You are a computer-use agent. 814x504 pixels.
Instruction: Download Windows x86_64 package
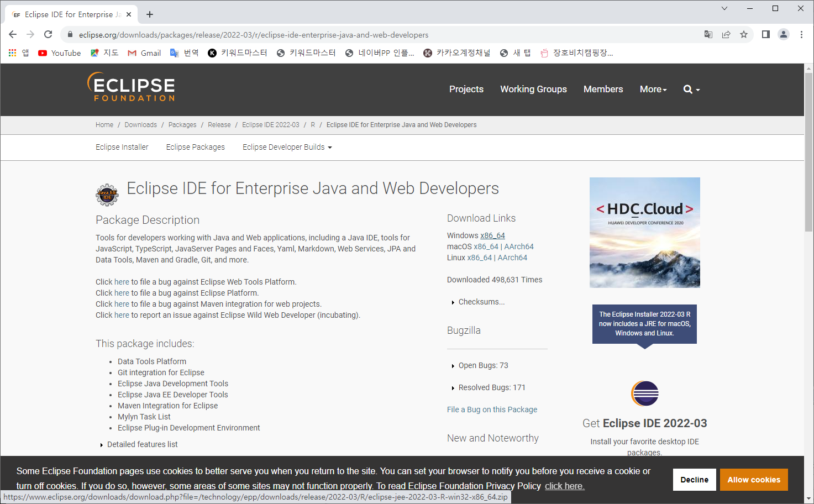pyautogui.click(x=492, y=235)
